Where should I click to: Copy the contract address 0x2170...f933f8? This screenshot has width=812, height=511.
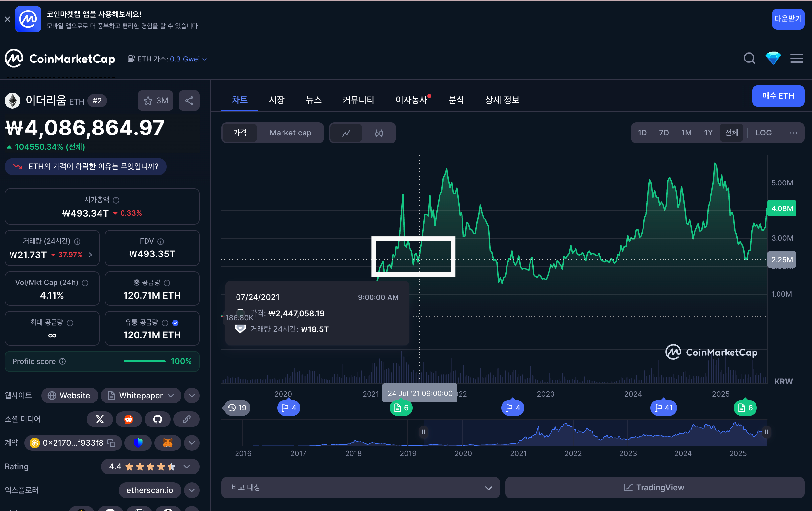pyautogui.click(x=112, y=443)
